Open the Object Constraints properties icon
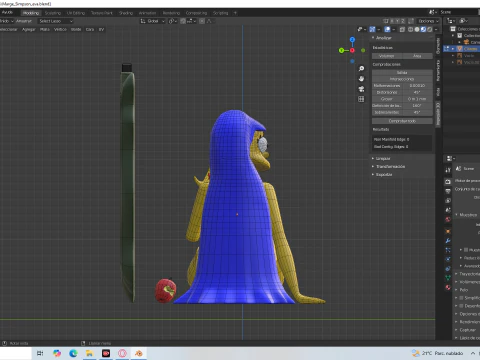The image size is (480, 360). [x=448, y=269]
